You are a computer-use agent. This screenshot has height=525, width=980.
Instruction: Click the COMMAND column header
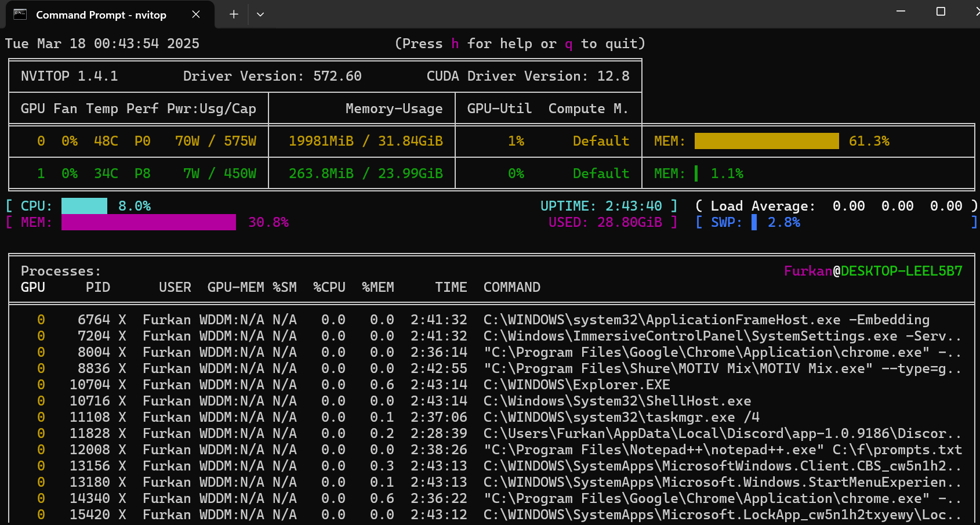click(511, 287)
